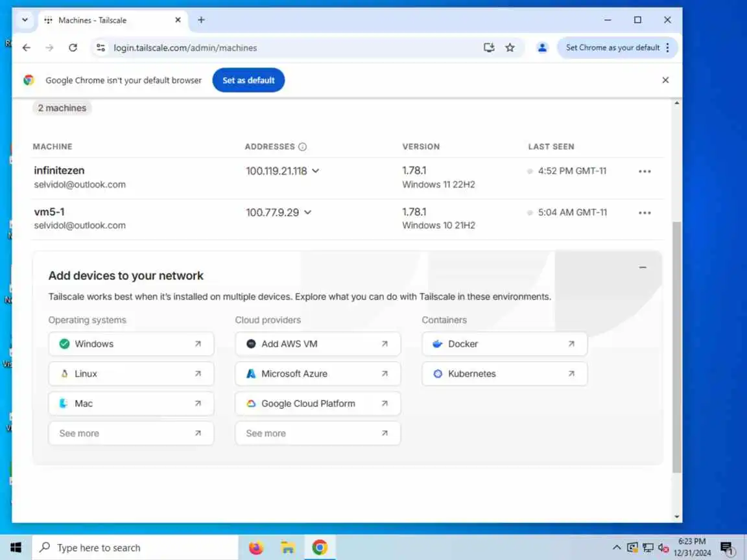Open the options menu for vm5-1

point(645,213)
